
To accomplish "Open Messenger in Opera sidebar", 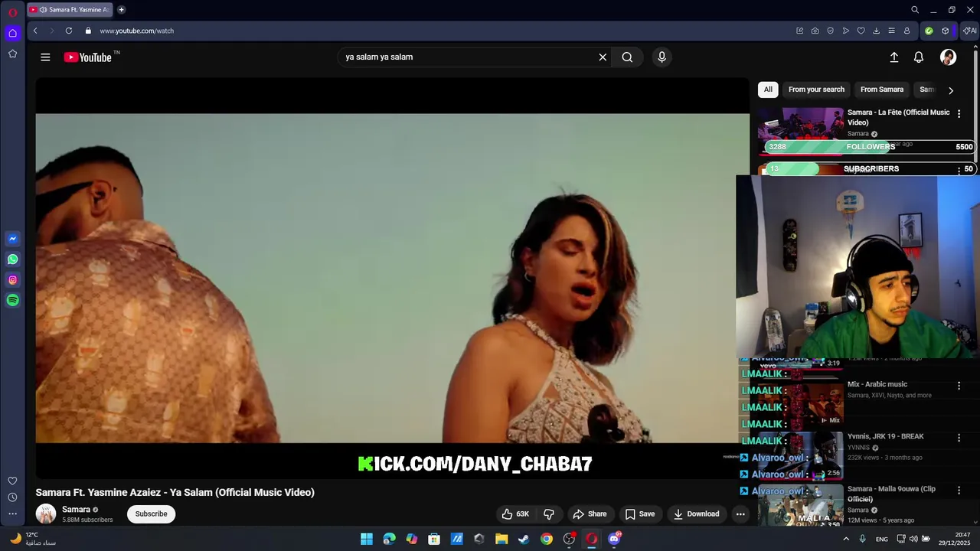I will pyautogui.click(x=12, y=239).
